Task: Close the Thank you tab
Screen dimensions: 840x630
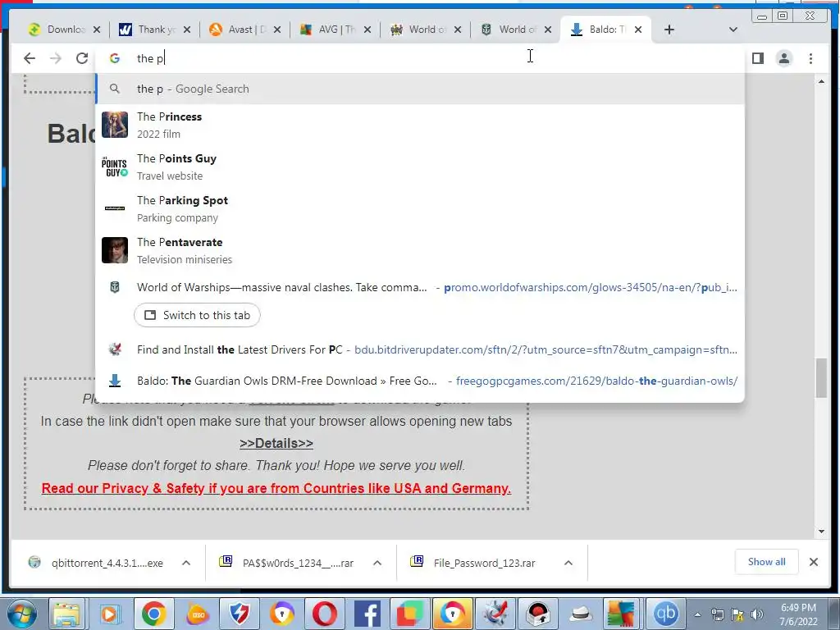Action: (186, 30)
